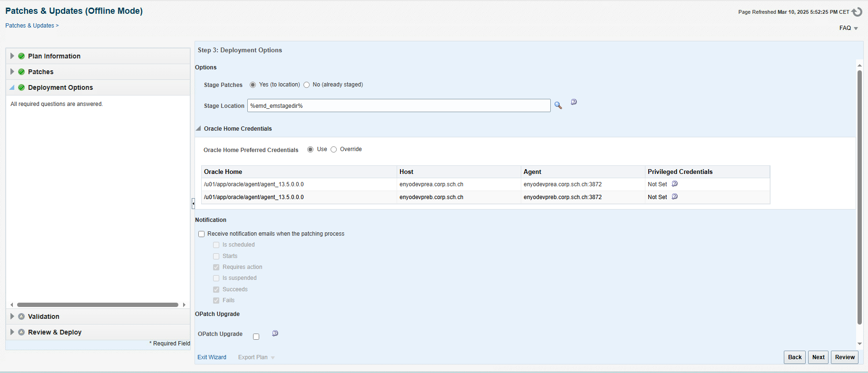This screenshot has height=373, width=868.
Task: Click credentials info icon for enyodevprea row
Action: pyautogui.click(x=674, y=184)
